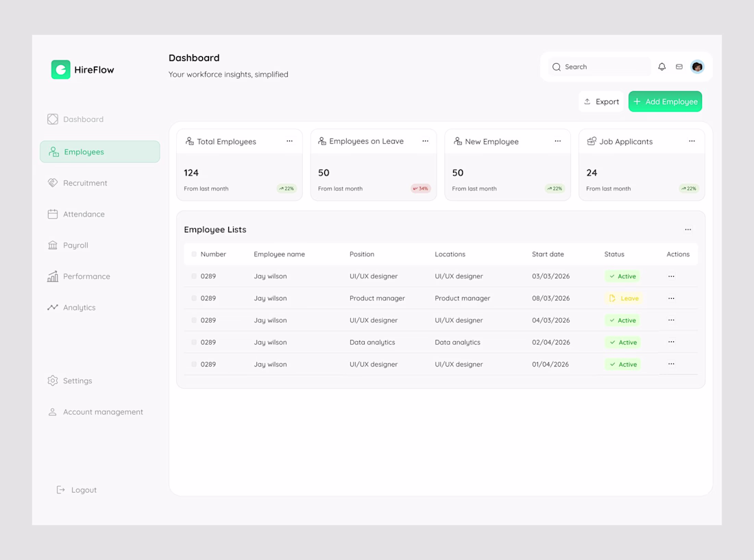Go to Recruitment section
Viewport: 754px width, 560px height.
coord(77,183)
